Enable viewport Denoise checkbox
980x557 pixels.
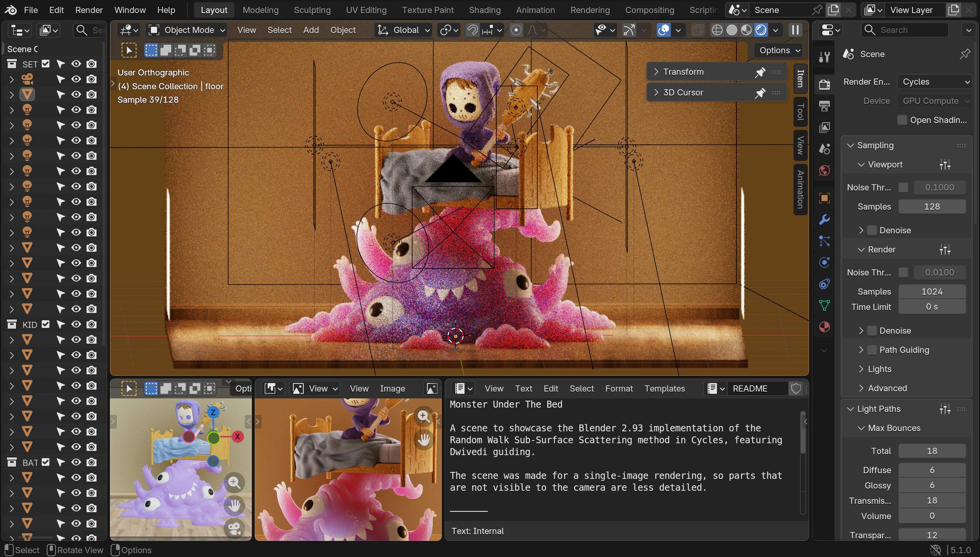pos(872,230)
